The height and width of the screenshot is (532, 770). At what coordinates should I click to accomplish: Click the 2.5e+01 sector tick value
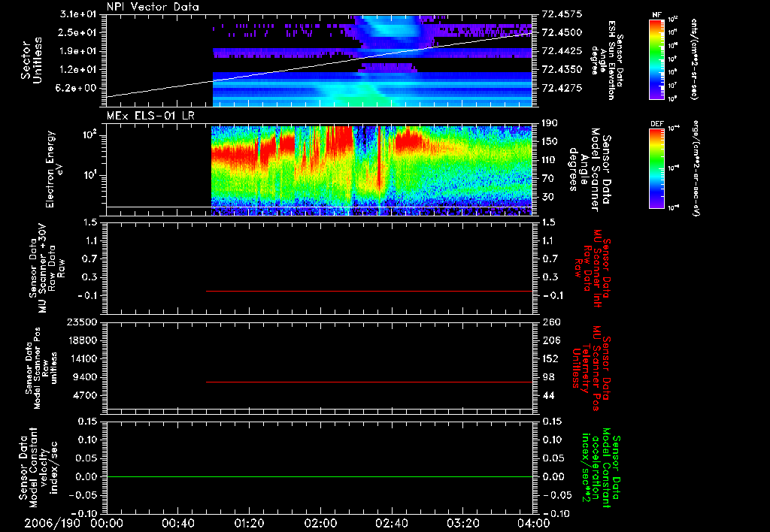(78, 32)
